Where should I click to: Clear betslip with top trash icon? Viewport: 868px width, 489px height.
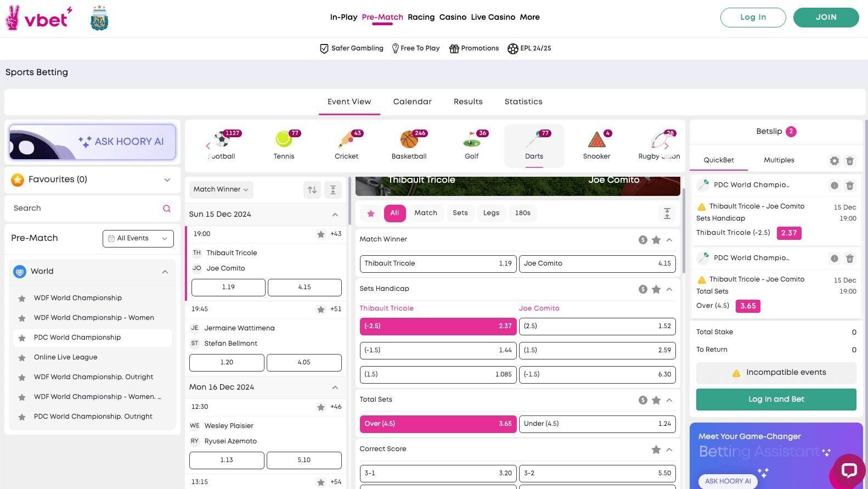tap(849, 161)
